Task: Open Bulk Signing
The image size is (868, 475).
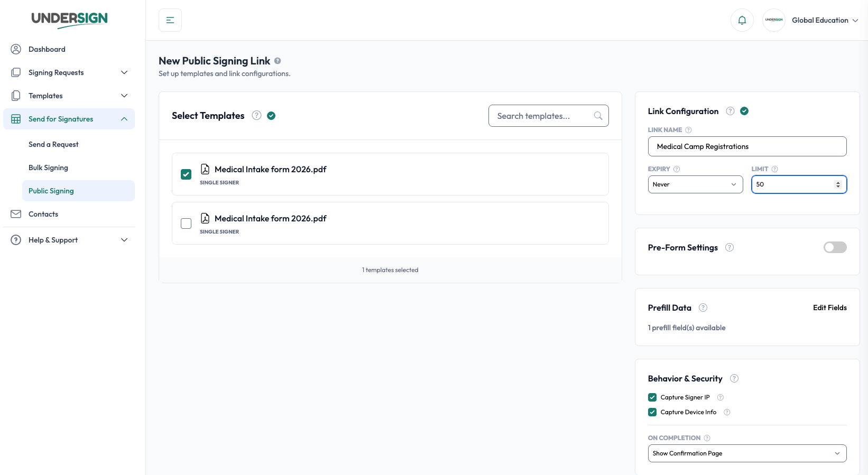Action: 78,167
